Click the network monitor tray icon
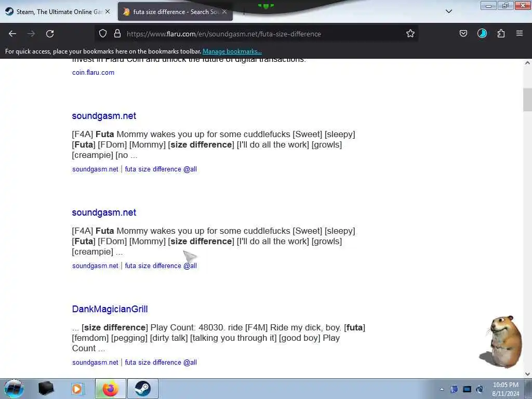 coord(467,389)
